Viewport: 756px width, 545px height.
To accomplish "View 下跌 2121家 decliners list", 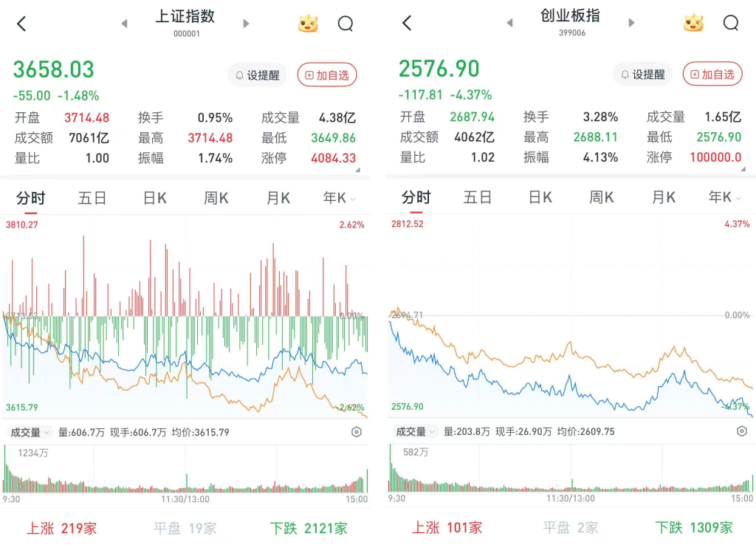I will (309, 529).
